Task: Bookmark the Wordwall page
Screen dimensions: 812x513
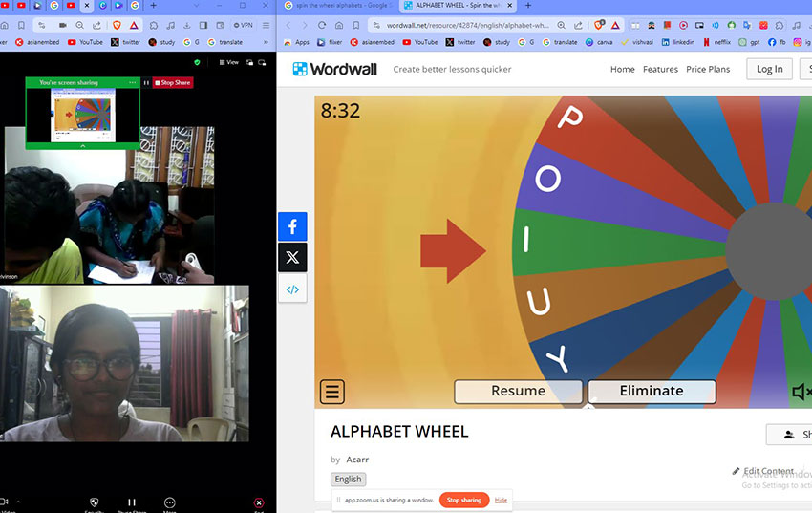Action: 356,25
